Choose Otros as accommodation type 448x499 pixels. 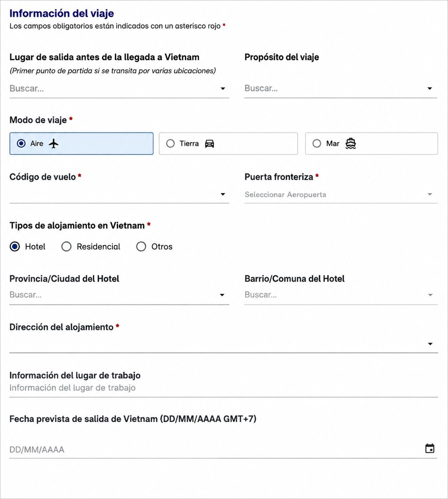pyautogui.click(x=141, y=246)
